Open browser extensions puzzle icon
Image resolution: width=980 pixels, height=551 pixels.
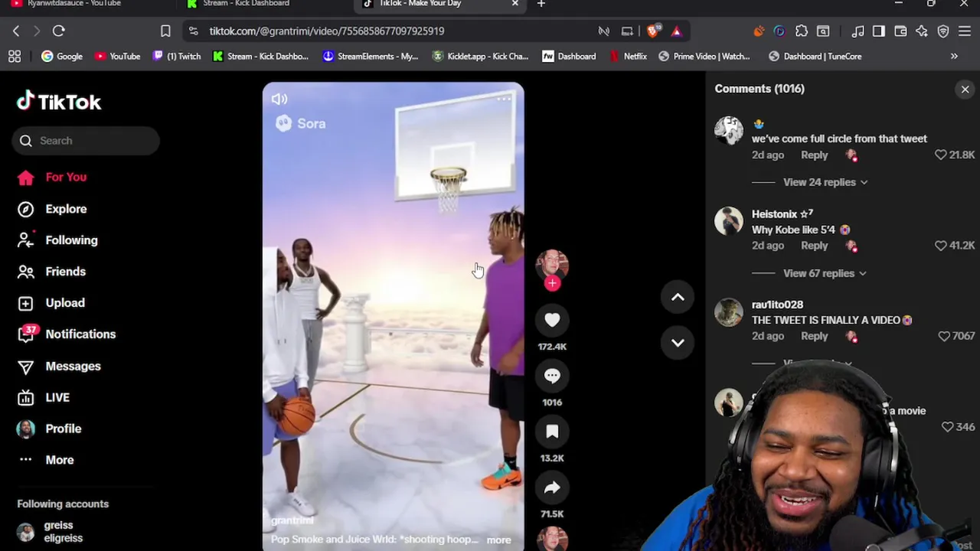802,31
